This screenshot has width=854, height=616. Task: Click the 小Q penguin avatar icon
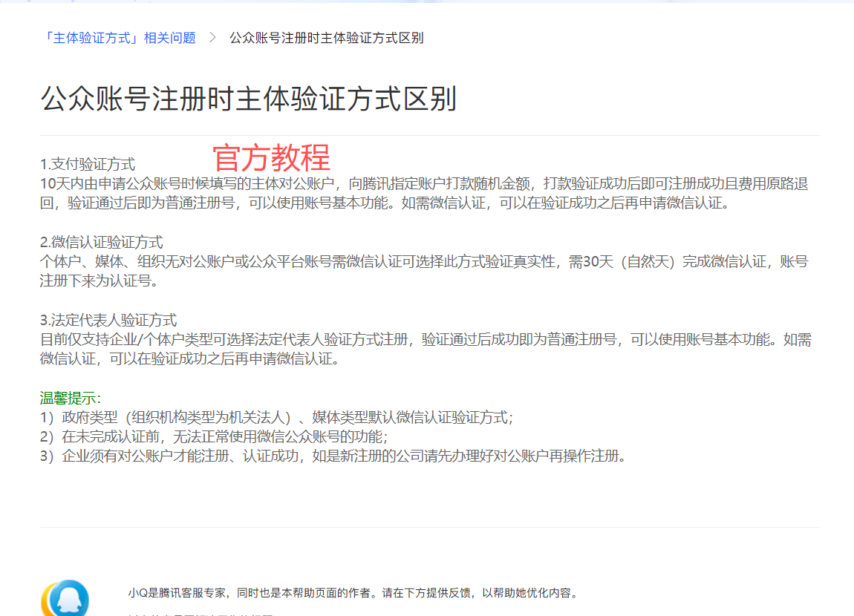point(65,598)
